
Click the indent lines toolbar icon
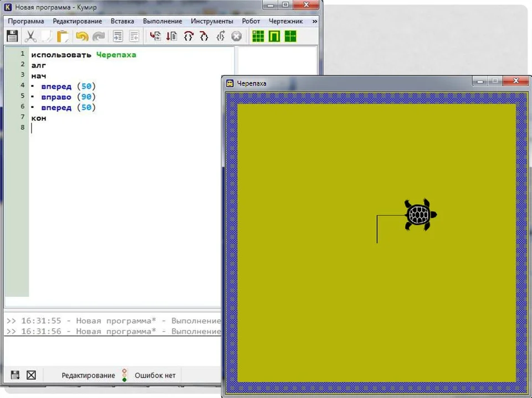click(117, 37)
